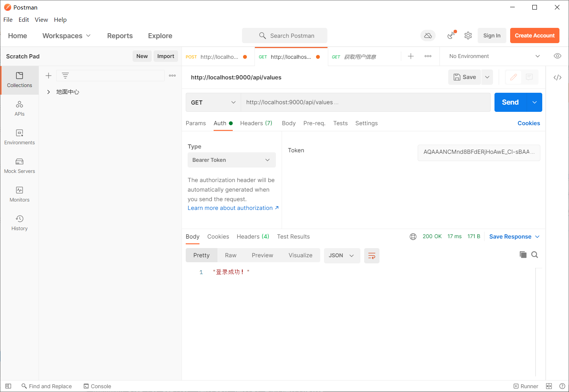Click the request URL field
569x392 pixels.
pos(366,102)
